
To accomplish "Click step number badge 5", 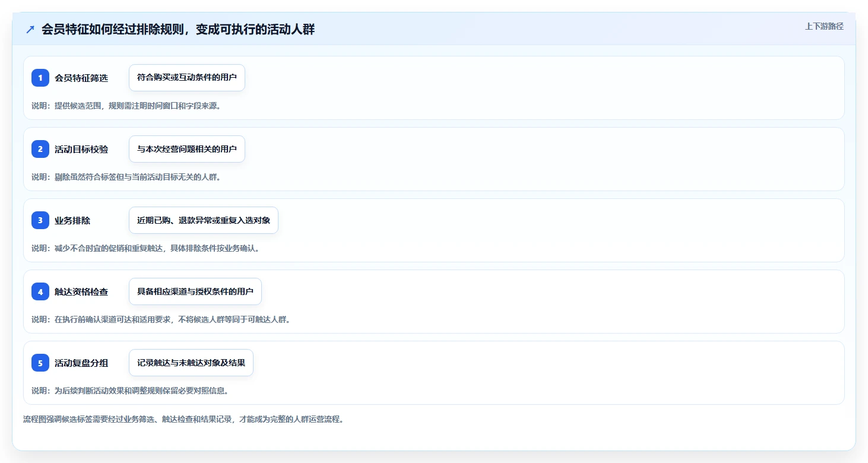I will click(40, 363).
